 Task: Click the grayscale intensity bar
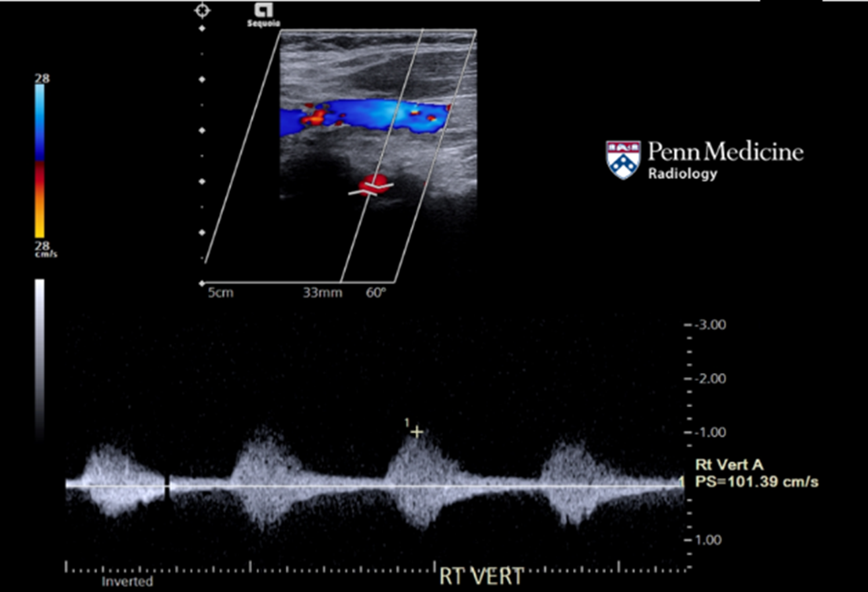39,356
